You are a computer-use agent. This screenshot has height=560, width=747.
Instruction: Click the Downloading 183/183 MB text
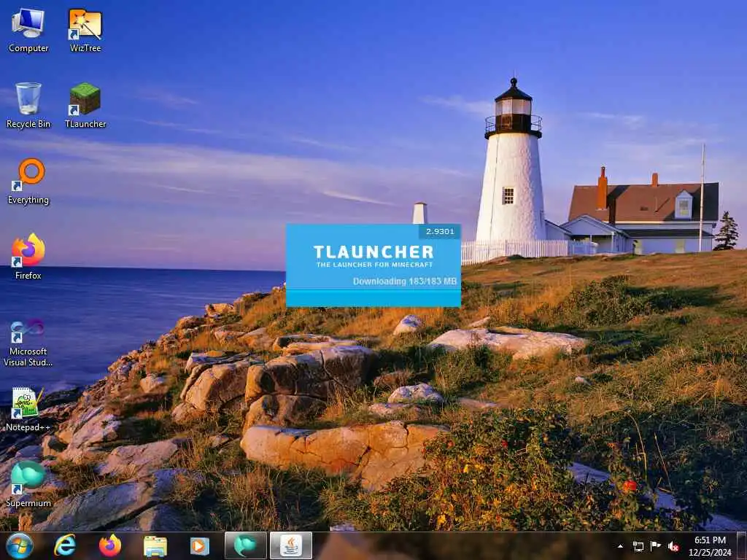click(x=404, y=281)
